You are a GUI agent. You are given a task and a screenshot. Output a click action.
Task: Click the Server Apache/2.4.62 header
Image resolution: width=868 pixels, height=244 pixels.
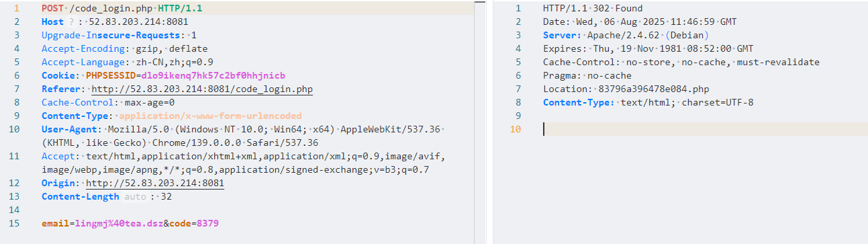click(x=626, y=35)
